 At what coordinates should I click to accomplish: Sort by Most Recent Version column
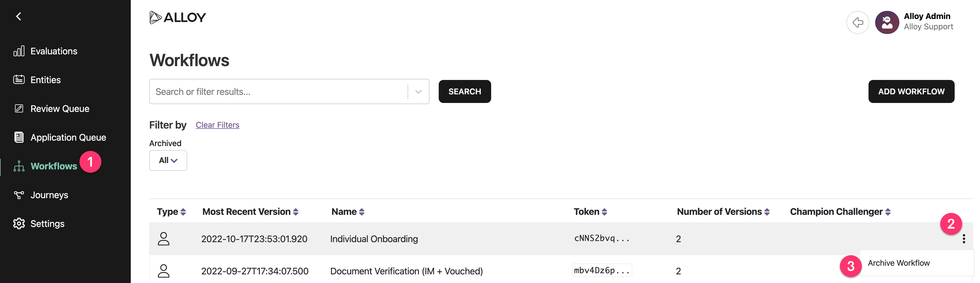pos(250,212)
